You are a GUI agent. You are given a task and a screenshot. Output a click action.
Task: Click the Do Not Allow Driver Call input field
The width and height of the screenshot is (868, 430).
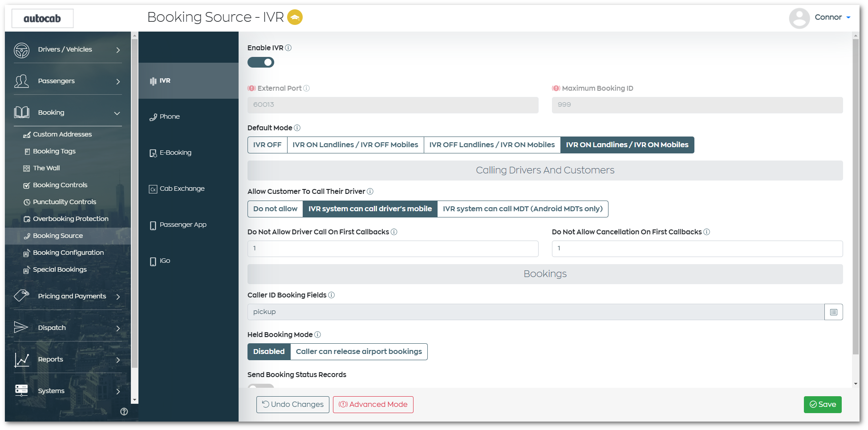click(x=393, y=249)
